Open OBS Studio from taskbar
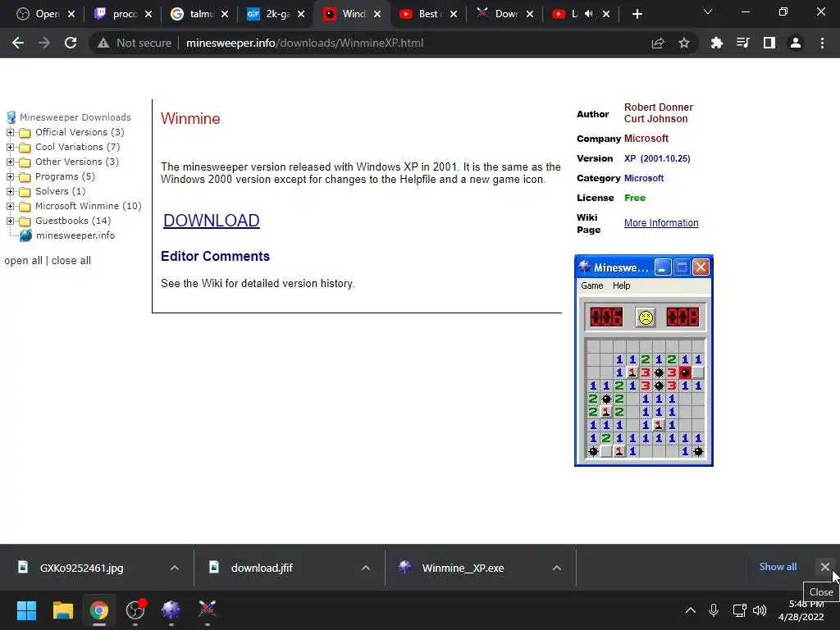The width and height of the screenshot is (840, 630). click(135, 609)
